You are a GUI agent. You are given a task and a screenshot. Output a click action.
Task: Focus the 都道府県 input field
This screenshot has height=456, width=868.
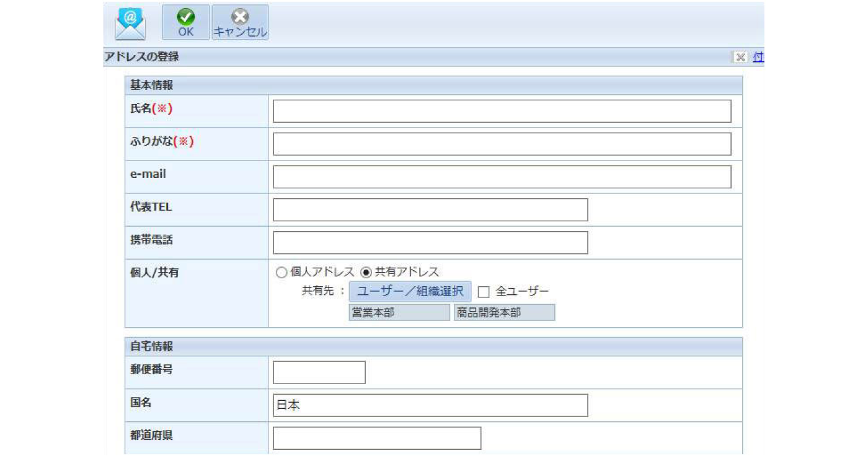pos(377,438)
